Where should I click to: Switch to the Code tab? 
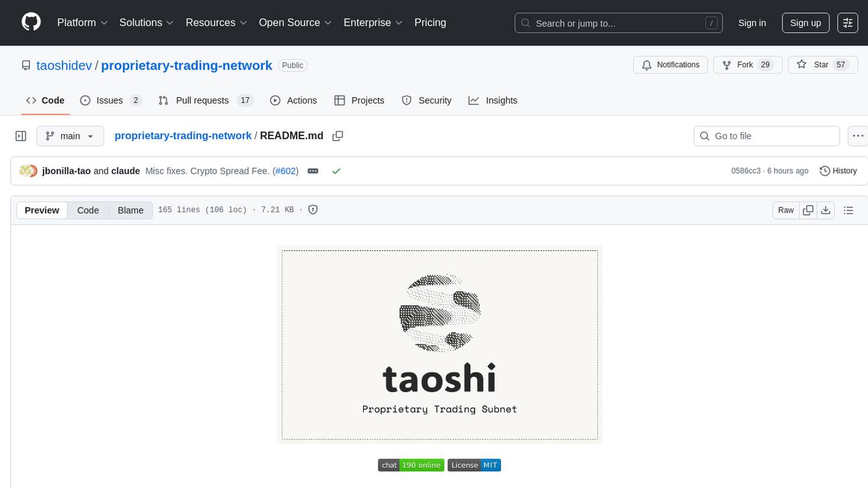(x=45, y=100)
